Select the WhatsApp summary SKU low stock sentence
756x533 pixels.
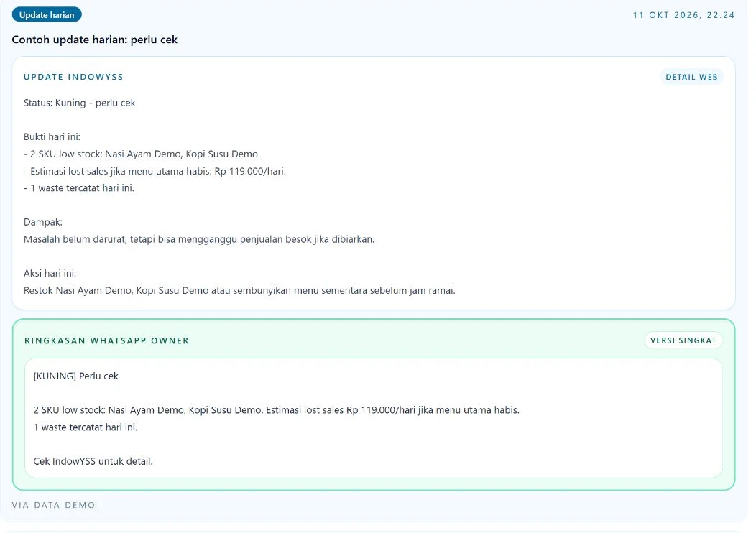pos(276,410)
